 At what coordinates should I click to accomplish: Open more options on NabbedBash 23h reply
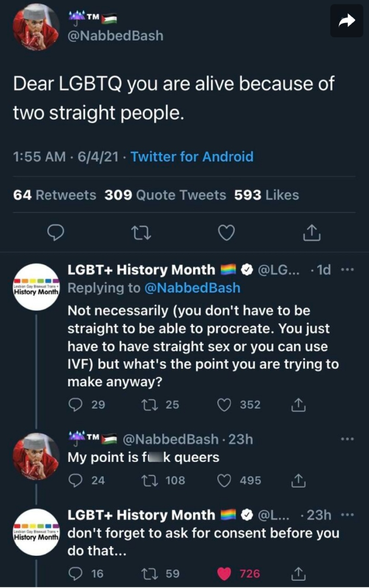pyautogui.click(x=347, y=439)
